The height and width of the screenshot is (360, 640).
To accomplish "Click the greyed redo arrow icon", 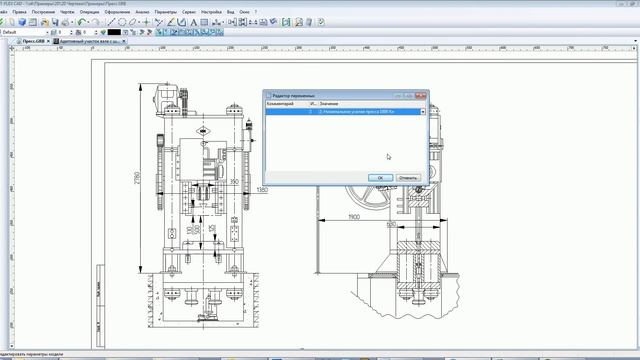I will [x=95, y=22].
